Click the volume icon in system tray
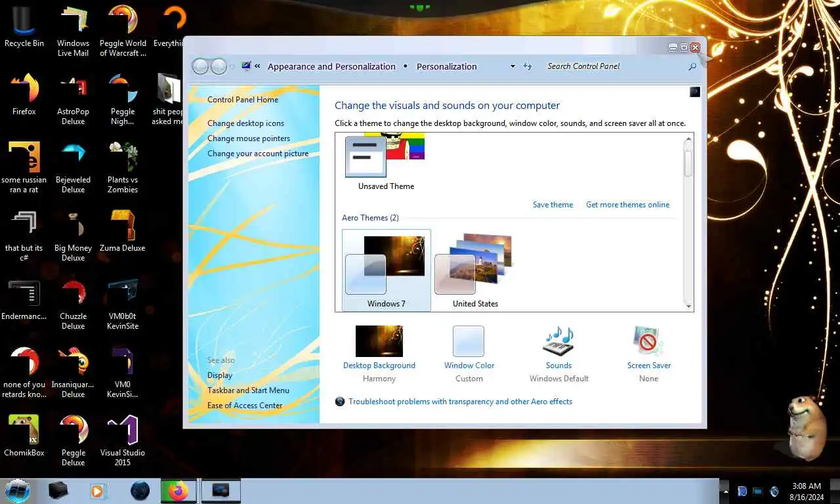Screen dimensions: 840x504 pos(774,491)
